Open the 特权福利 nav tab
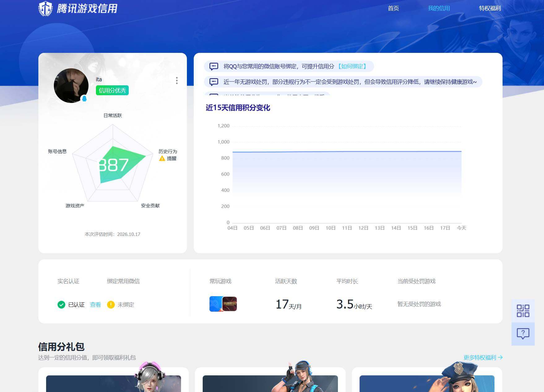The height and width of the screenshot is (392, 544). pos(490,8)
